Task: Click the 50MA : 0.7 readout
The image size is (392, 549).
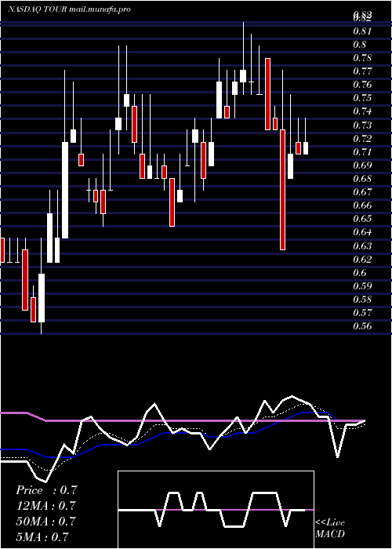Action: tap(46, 521)
